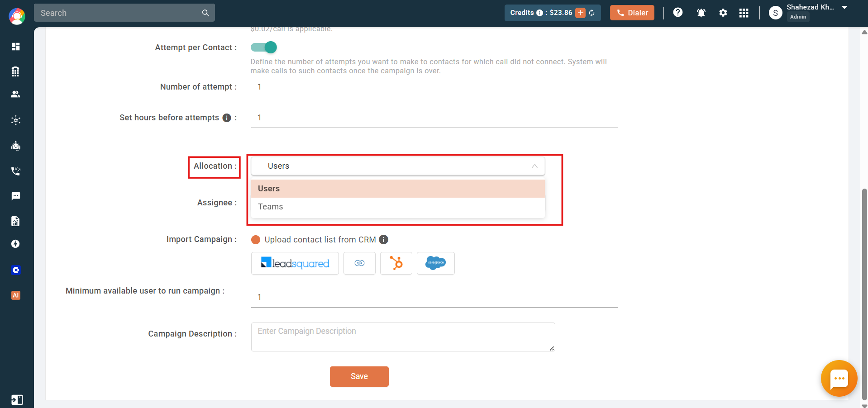Add credits with the orange plus icon
This screenshot has height=408, width=868.
tap(580, 13)
